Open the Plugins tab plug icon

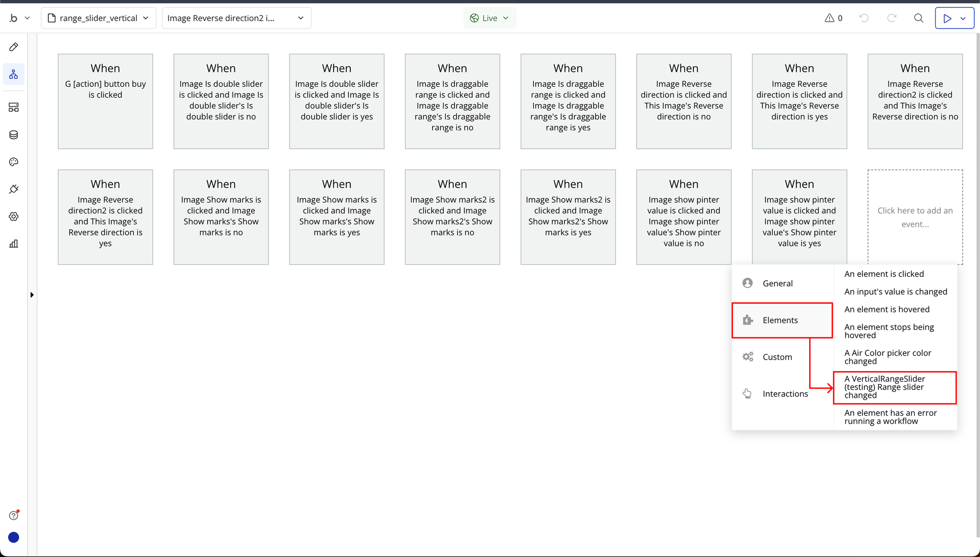[x=13, y=189]
